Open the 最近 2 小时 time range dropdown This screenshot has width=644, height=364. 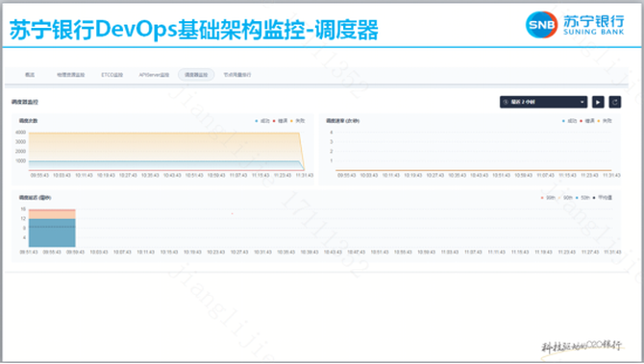(543, 102)
